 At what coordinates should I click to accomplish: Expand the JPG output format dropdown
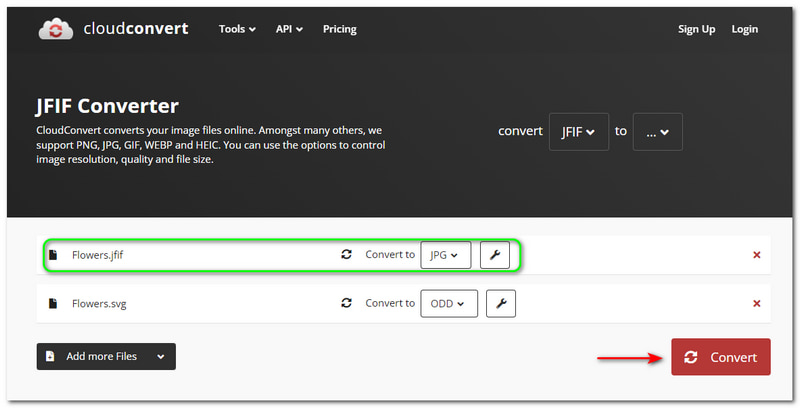[x=445, y=255]
